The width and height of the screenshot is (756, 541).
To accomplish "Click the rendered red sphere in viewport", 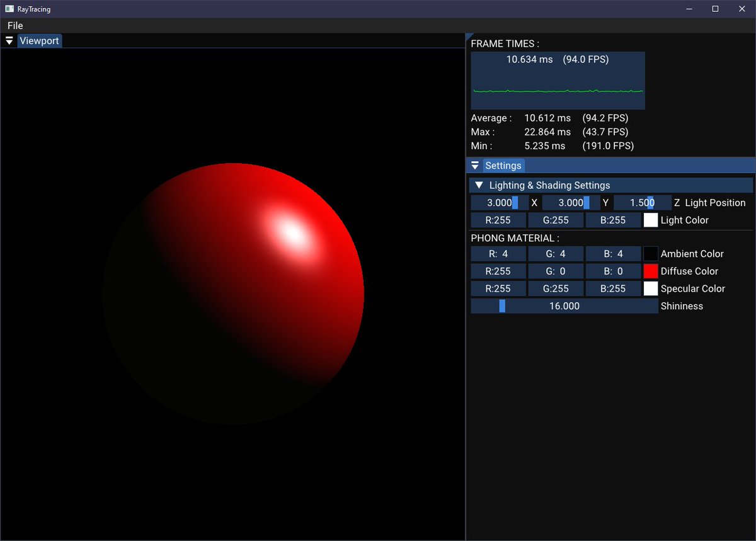I will pos(234,293).
